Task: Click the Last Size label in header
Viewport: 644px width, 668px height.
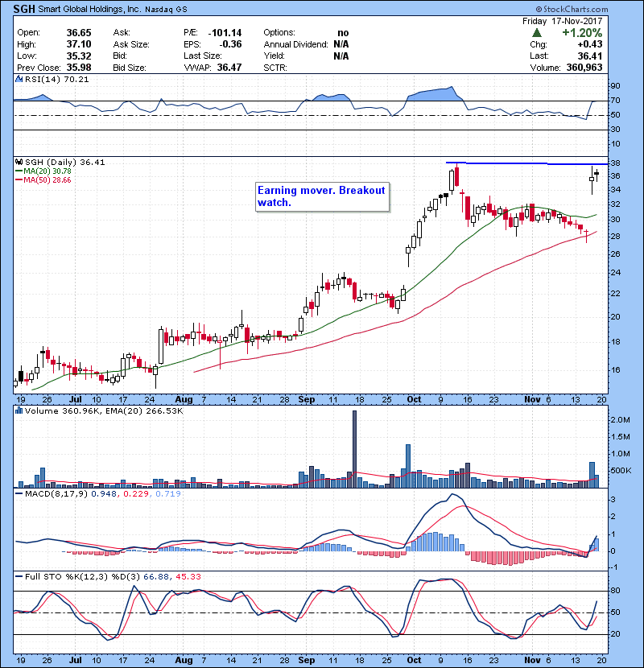Action: click(x=202, y=56)
